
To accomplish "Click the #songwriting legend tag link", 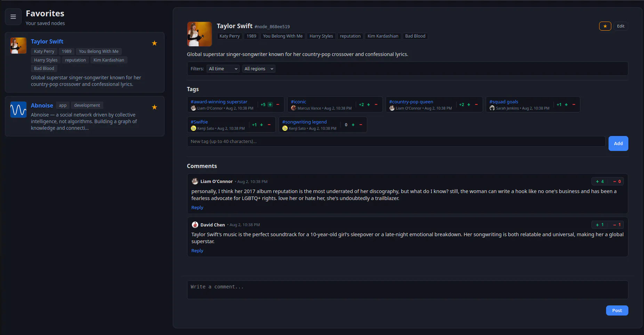I will (x=305, y=122).
